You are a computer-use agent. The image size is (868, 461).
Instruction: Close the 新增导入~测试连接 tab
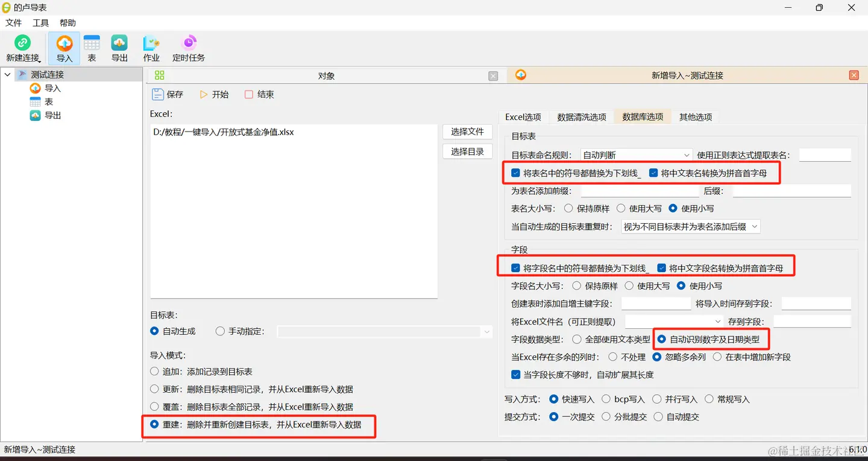pyautogui.click(x=854, y=75)
